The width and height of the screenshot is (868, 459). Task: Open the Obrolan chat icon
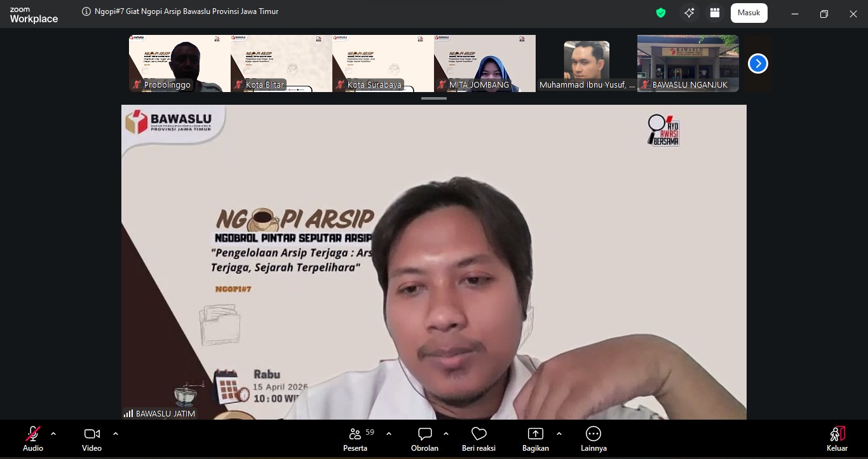pyautogui.click(x=425, y=434)
